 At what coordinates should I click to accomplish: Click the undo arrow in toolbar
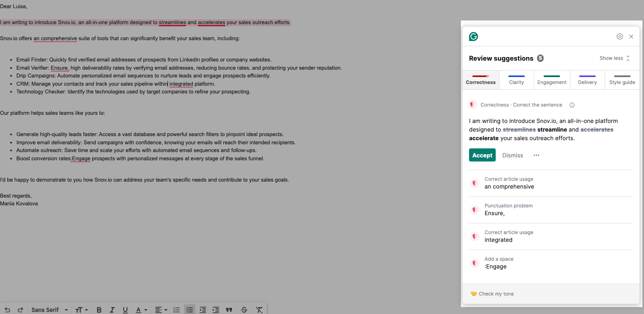point(7,310)
